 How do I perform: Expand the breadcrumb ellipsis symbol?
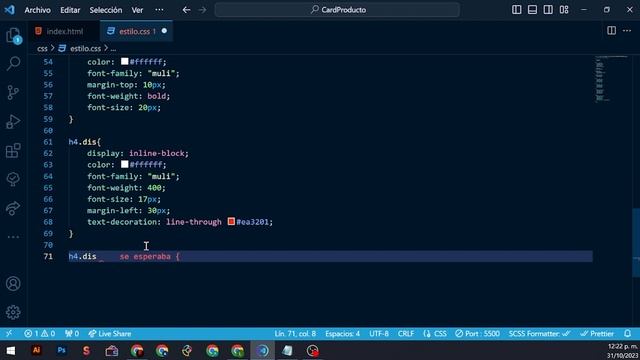(113, 49)
